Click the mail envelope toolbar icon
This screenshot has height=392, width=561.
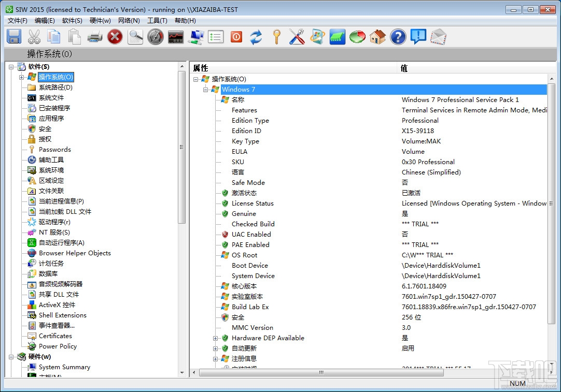click(x=439, y=37)
